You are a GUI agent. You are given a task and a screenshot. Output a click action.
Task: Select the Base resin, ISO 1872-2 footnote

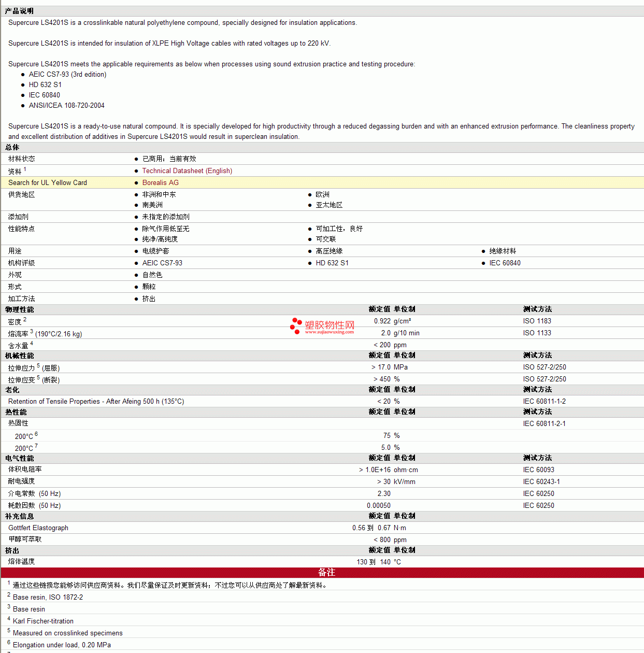coord(48,597)
